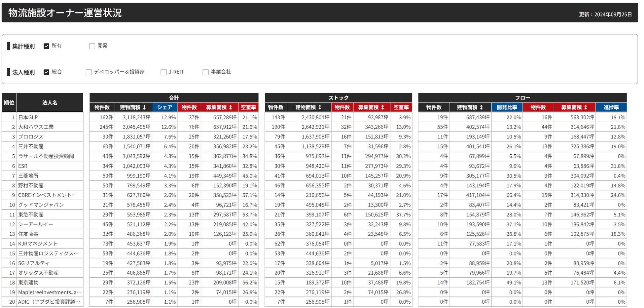Screen dimensions: 644x308
Task: Click ラサール不動産投資顧問 in the table
Action: (x=46, y=156)
